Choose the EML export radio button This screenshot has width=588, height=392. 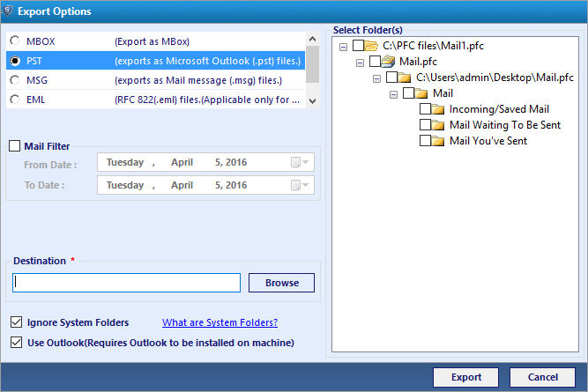point(15,100)
